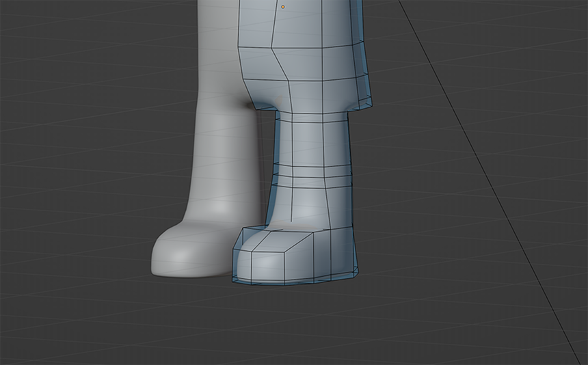Click the upper gray leg without wireframe

[219, 41]
